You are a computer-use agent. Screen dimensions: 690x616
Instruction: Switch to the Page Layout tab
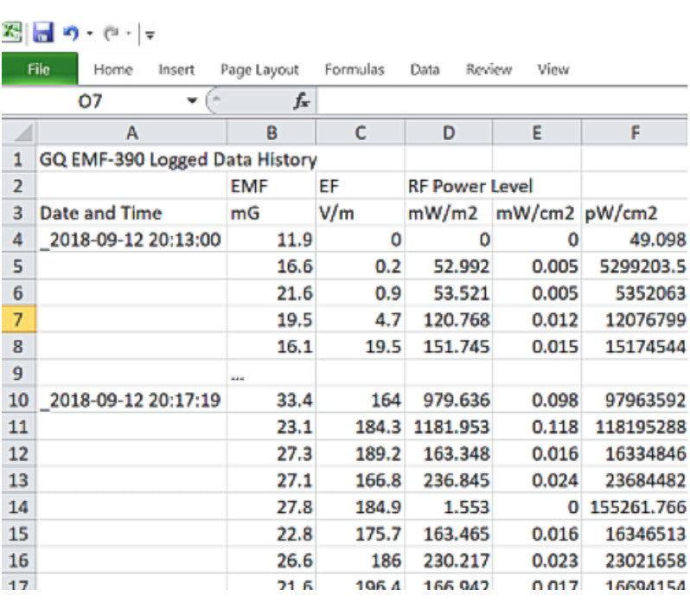(259, 70)
